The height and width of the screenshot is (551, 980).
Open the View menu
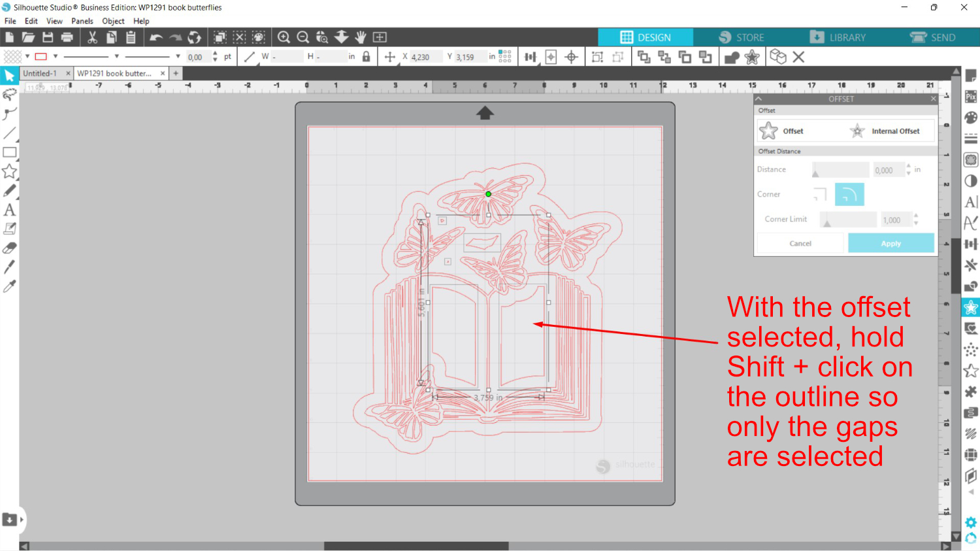tap(54, 21)
